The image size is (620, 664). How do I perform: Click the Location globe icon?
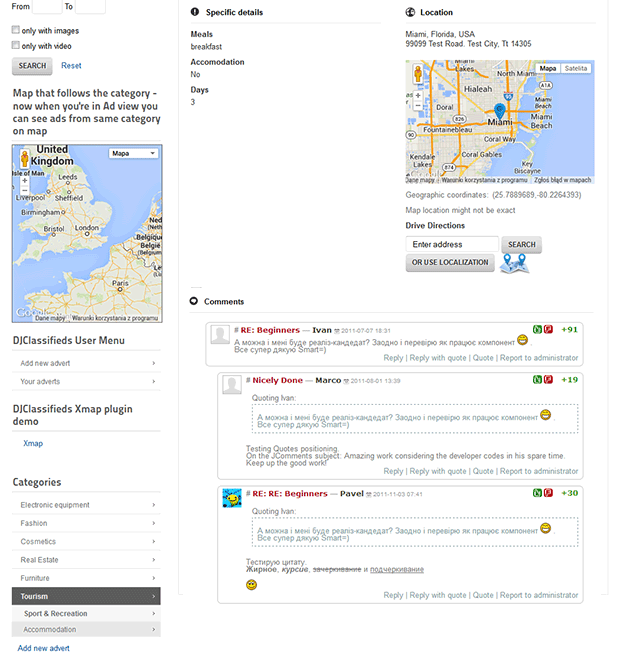pos(410,12)
